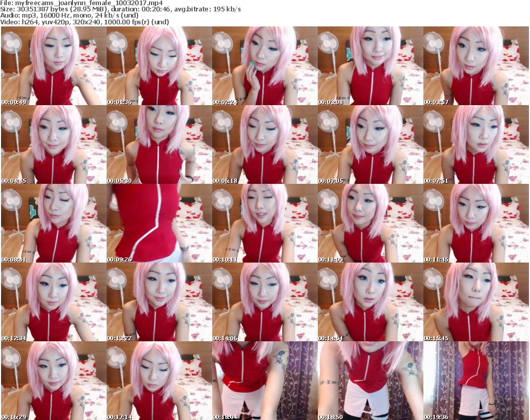Select the thumbnail stamped 00:18:50
The height and width of the screenshot is (420, 530).
pyautogui.click(x=371, y=381)
